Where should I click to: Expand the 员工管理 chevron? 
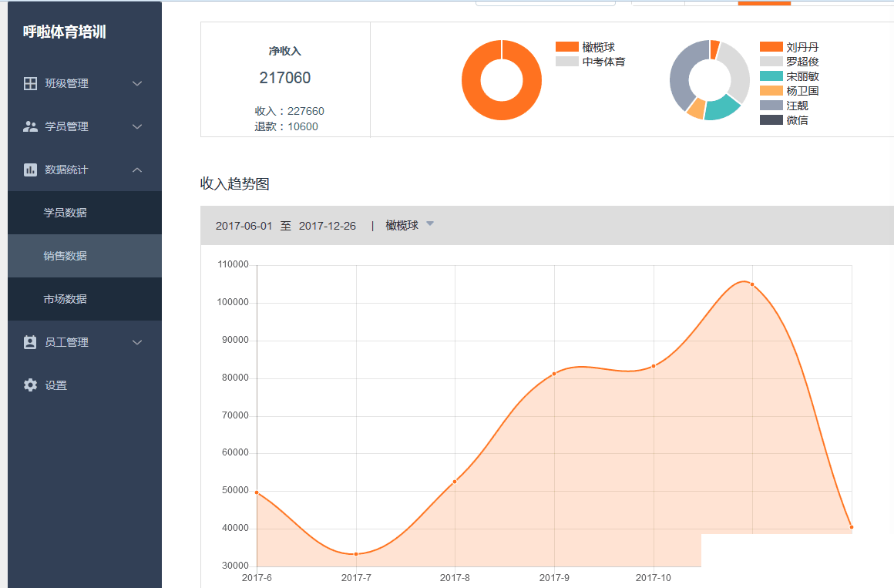pyautogui.click(x=137, y=342)
